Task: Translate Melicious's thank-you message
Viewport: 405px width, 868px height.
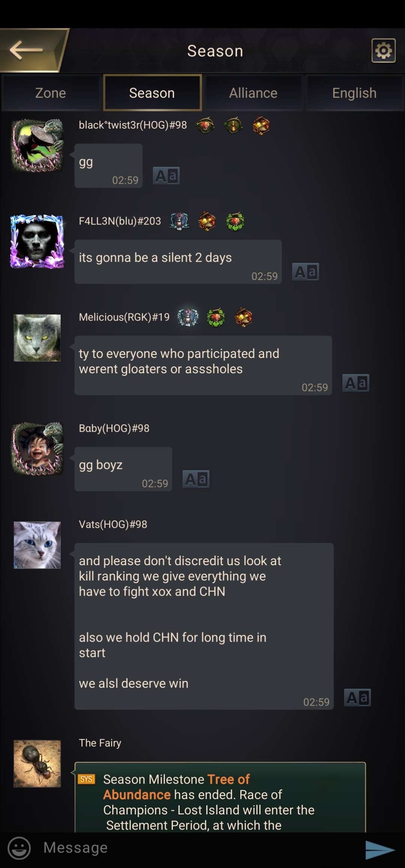Action: tap(356, 383)
